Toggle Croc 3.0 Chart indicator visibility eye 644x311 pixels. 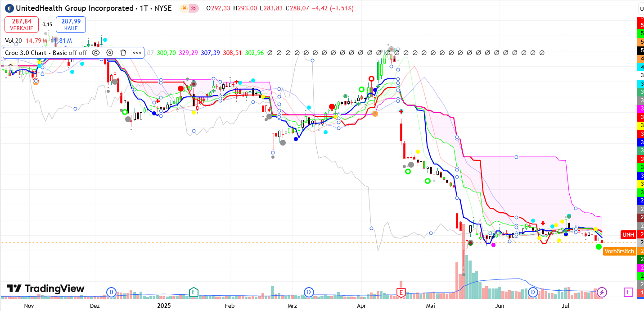click(96, 53)
